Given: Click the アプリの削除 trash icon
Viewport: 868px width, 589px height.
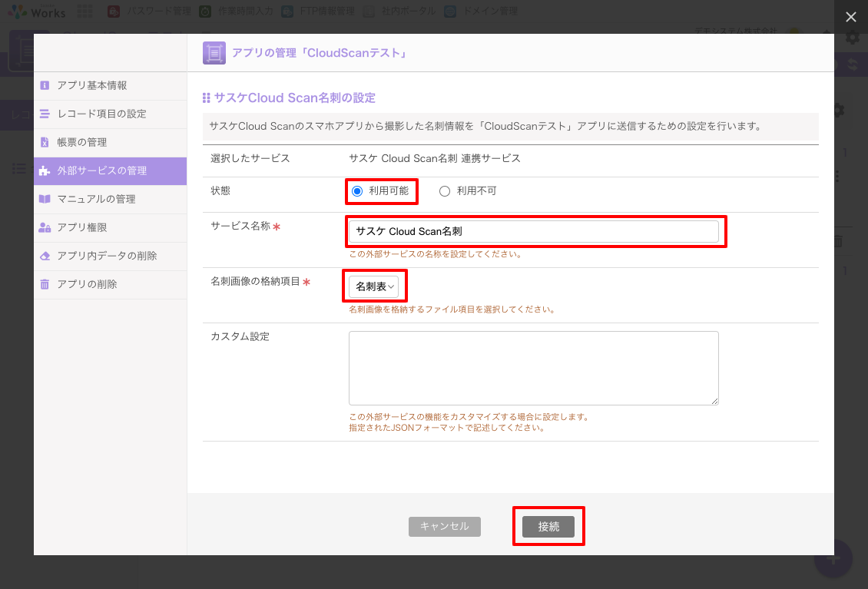Looking at the screenshot, I should [45, 284].
